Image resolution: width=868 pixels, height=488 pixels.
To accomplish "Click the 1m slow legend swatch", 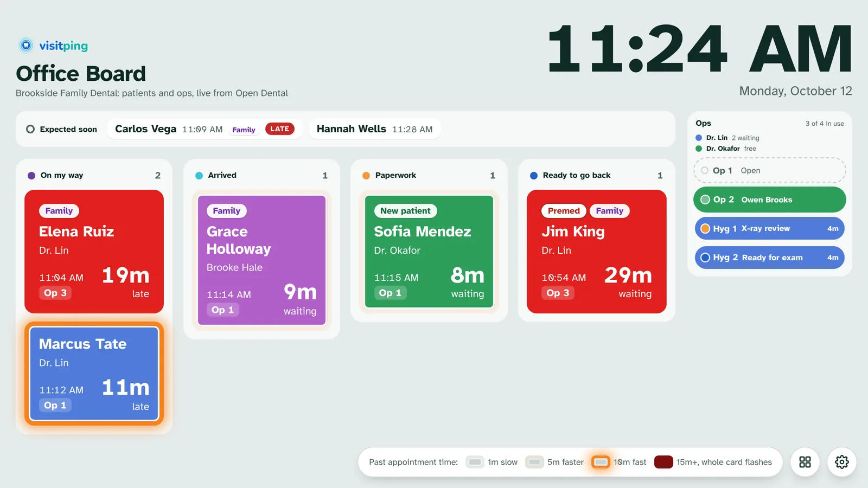I will 475,462.
